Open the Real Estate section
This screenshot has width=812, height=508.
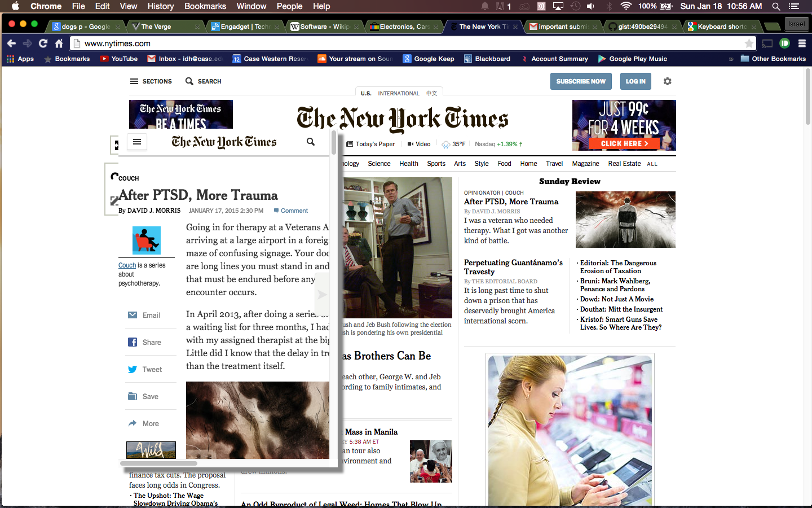(624, 164)
